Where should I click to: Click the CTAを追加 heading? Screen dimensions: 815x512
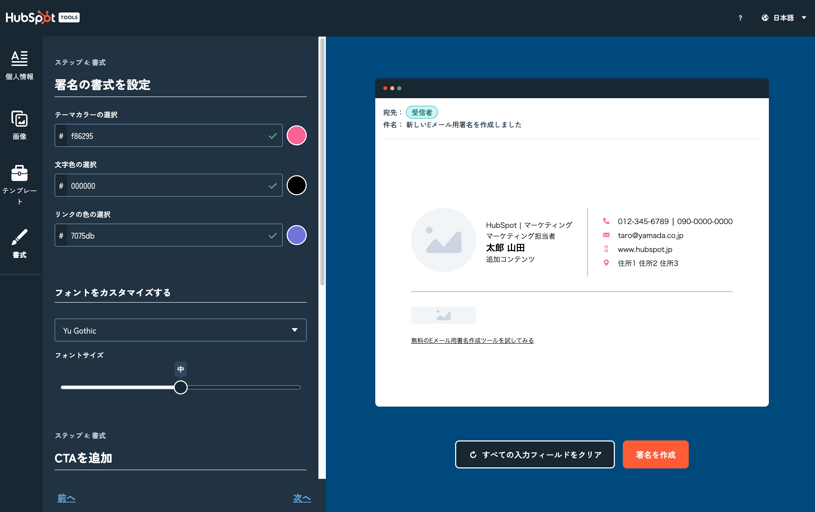[x=84, y=458]
